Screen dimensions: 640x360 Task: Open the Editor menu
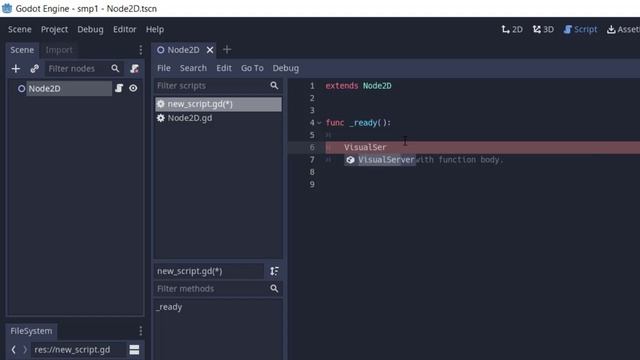(x=124, y=29)
